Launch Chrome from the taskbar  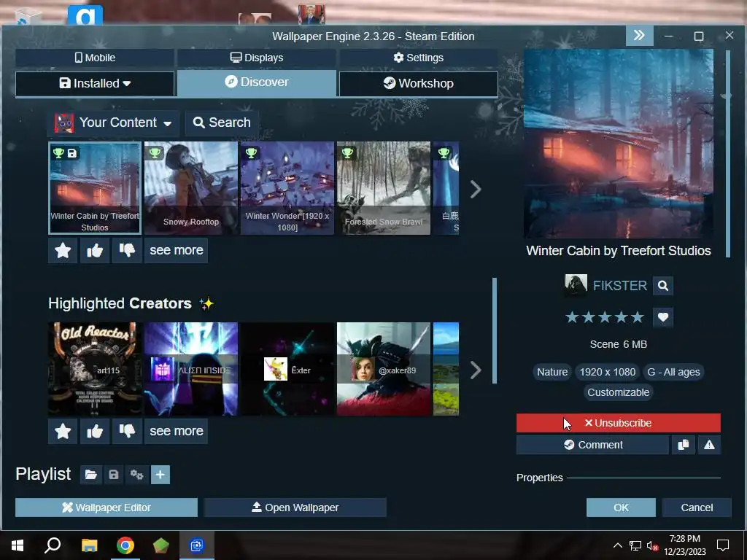[x=125, y=545]
